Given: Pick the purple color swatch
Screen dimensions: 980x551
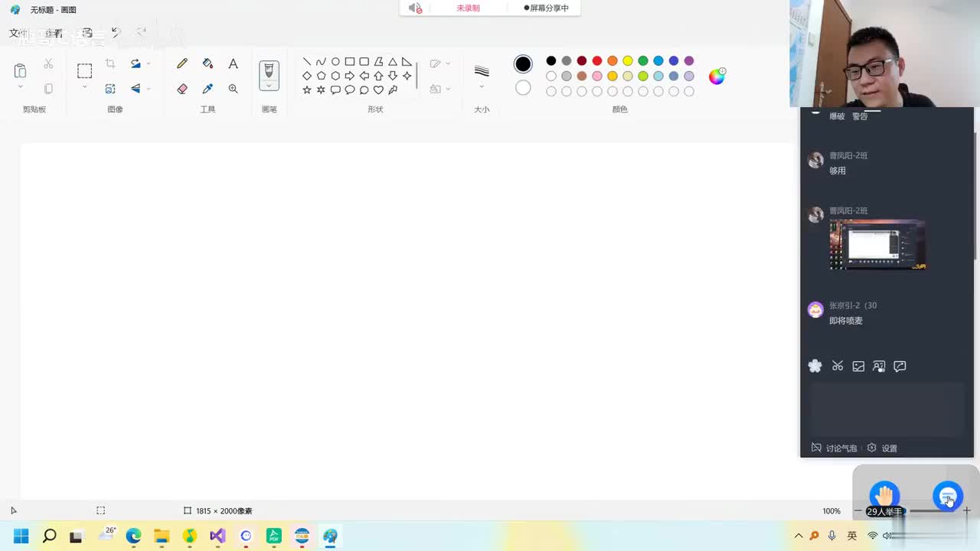Looking at the screenshot, I should pos(689,60).
